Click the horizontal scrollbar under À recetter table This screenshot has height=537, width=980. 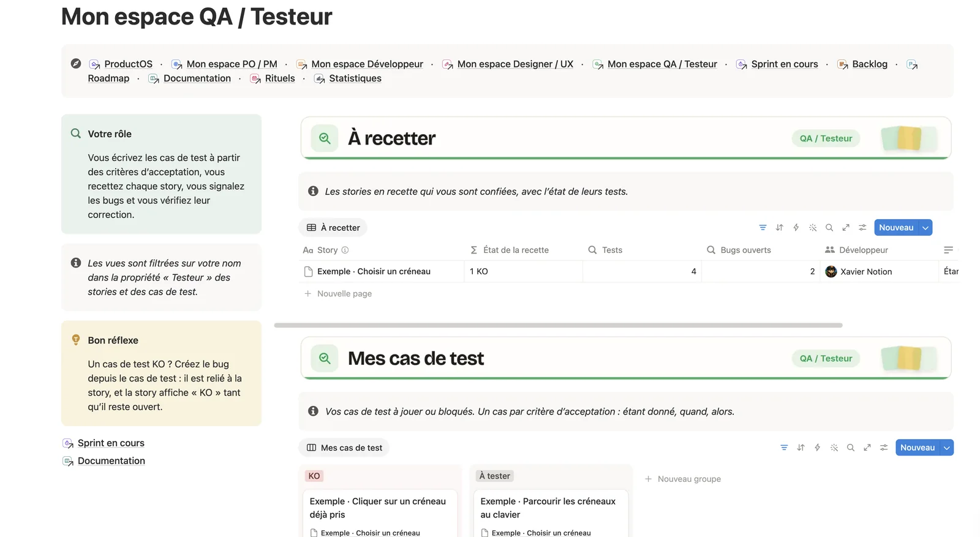pos(559,325)
